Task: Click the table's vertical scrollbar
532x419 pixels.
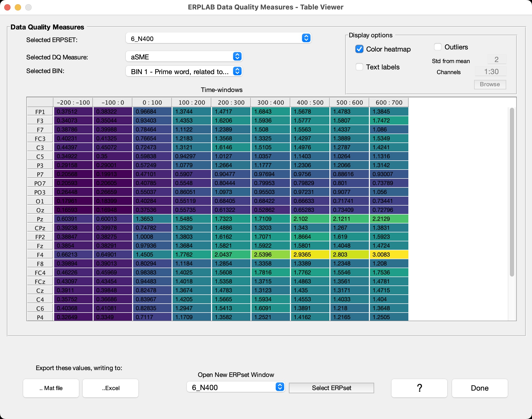Action: pyautogui.click(x=512, y=192)
